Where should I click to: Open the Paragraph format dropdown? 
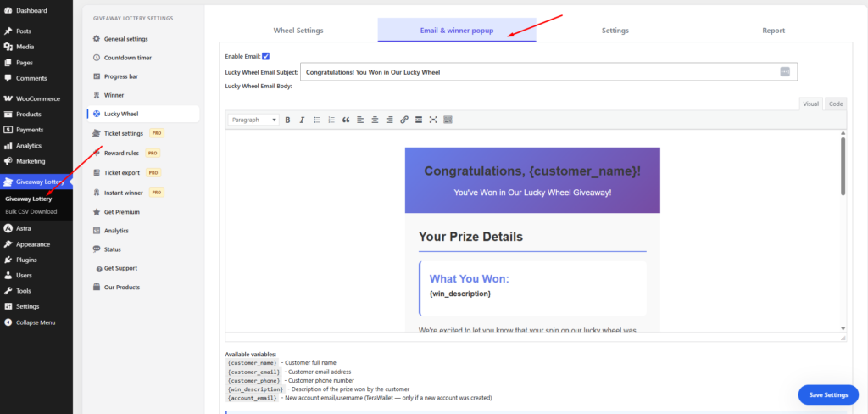click(253, 120)
